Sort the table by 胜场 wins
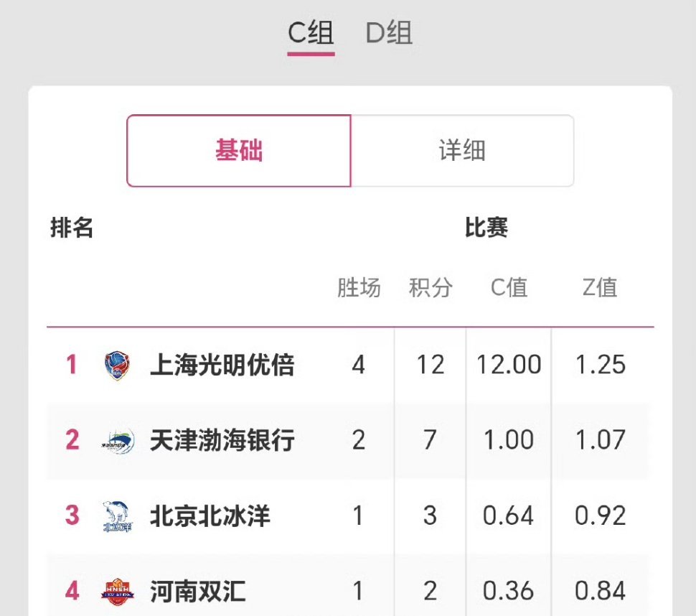Image resolution: width=696 pixels, height=616 pixels. coord(359,288)
